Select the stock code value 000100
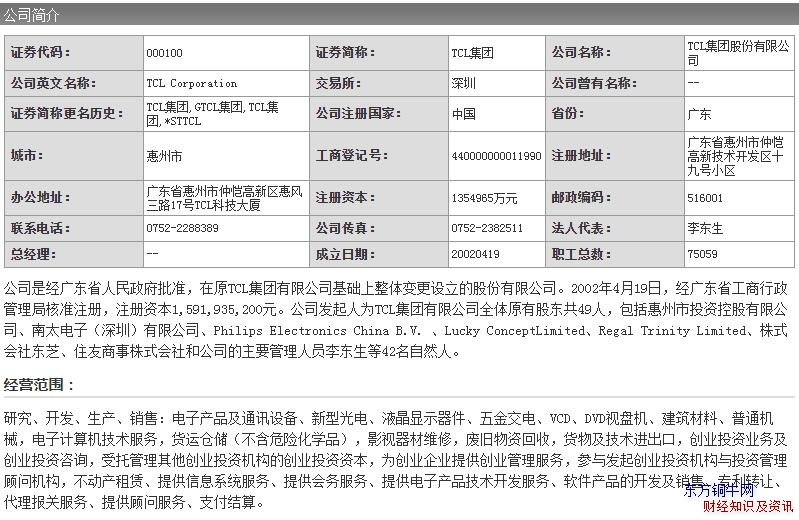The image size is (799, 520). 165,53
